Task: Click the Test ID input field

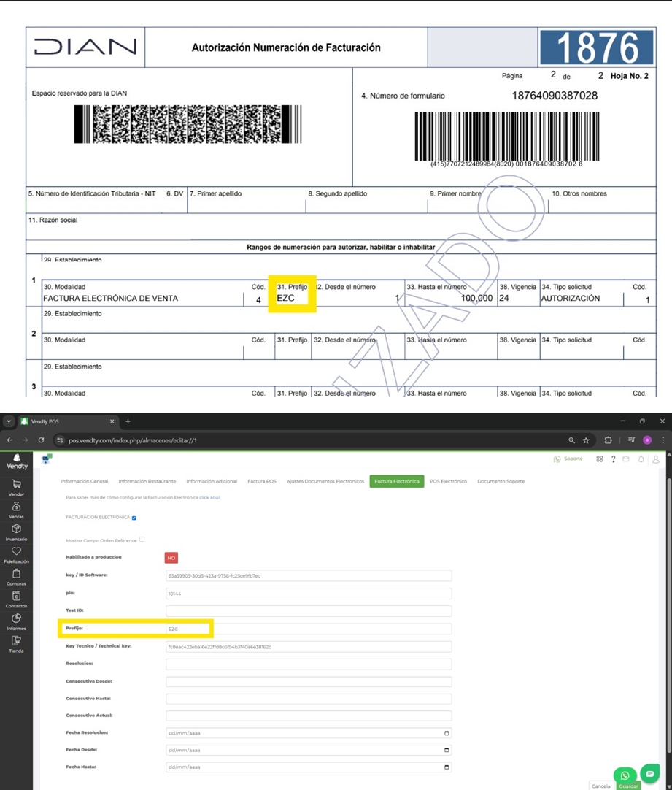Action: click(x=309, y=611)
